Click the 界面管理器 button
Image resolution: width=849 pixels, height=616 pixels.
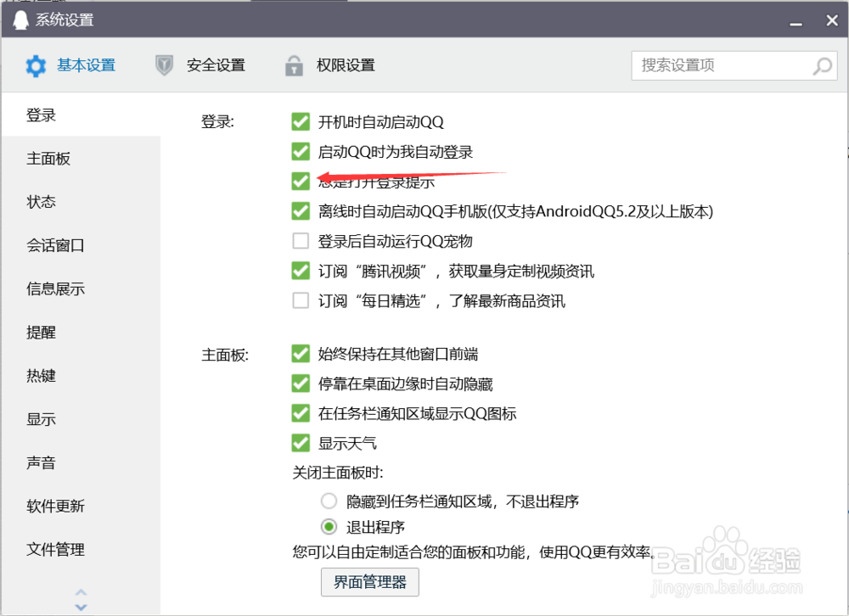[370, 582]
